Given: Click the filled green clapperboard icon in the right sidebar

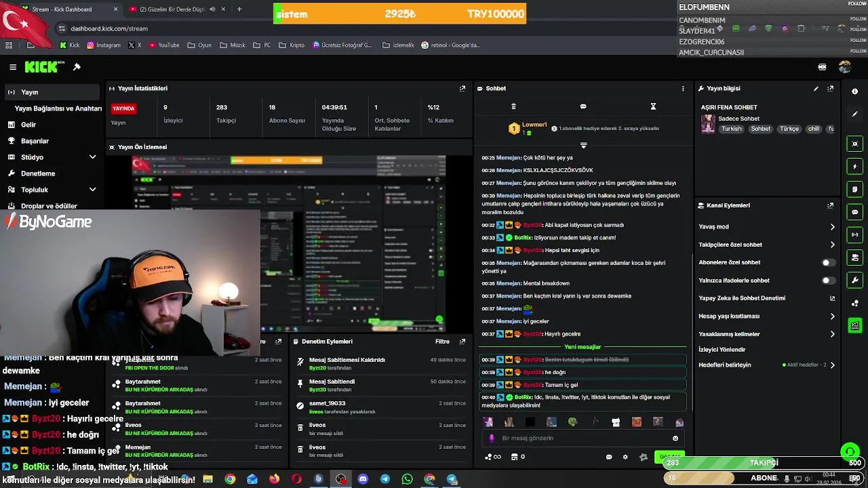Looking at the screenshot, I should tap(854, 326).
